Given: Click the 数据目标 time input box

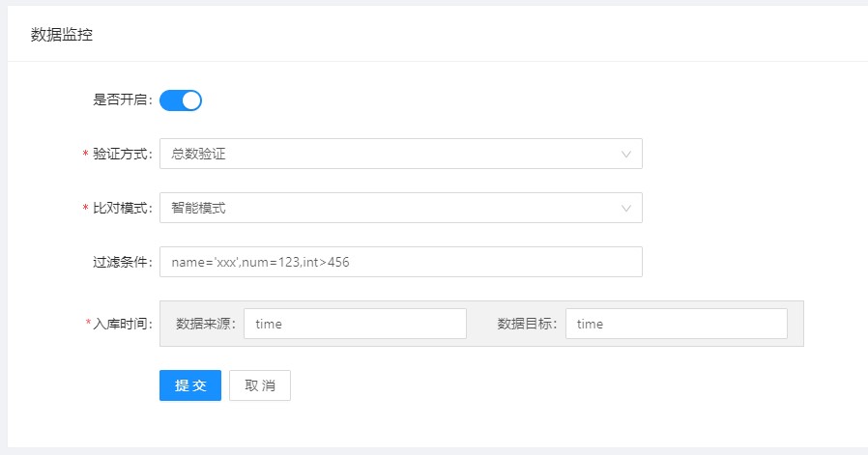Looking at the screenshot, I should (676, 324).
